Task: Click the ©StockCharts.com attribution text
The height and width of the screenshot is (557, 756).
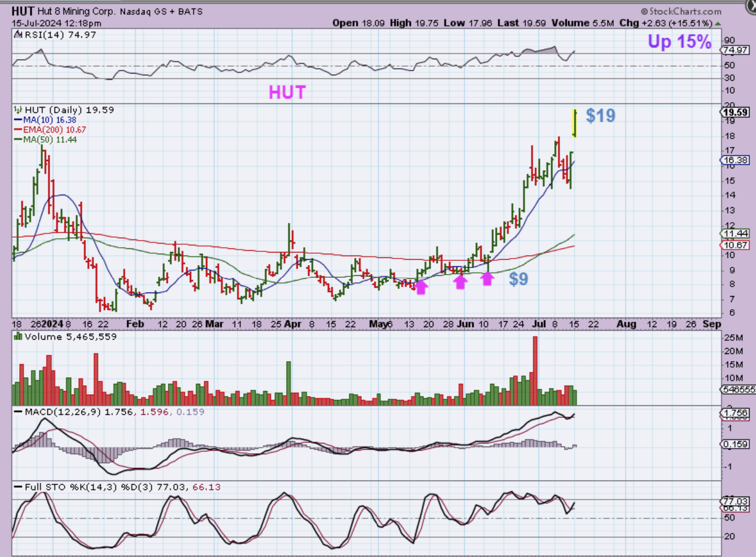Action: (681, 11)
